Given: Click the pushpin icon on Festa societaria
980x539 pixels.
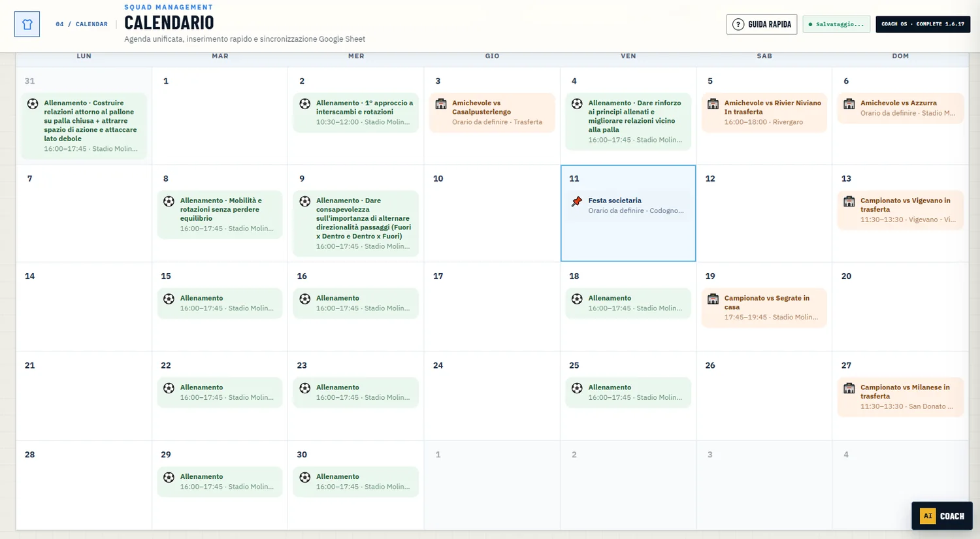Looking at the screenshot, I should pyautogui.click(x=577, y=201).
